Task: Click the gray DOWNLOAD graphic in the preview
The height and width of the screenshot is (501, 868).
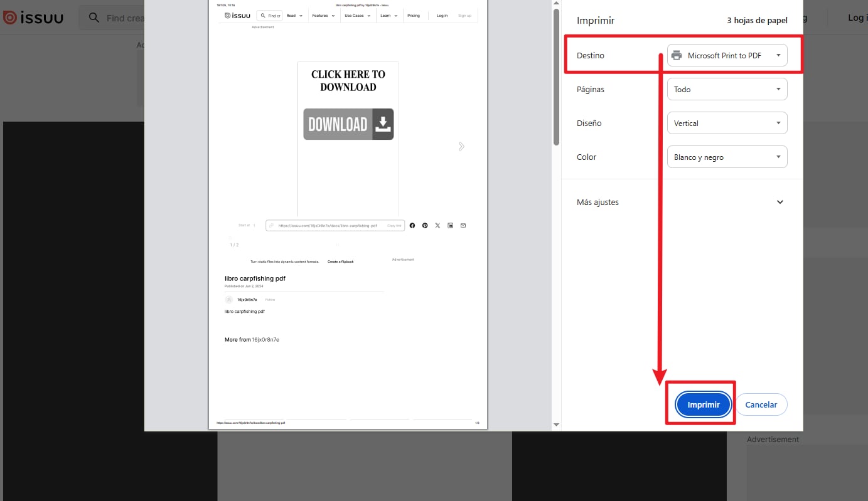Action: coord(348,124)
